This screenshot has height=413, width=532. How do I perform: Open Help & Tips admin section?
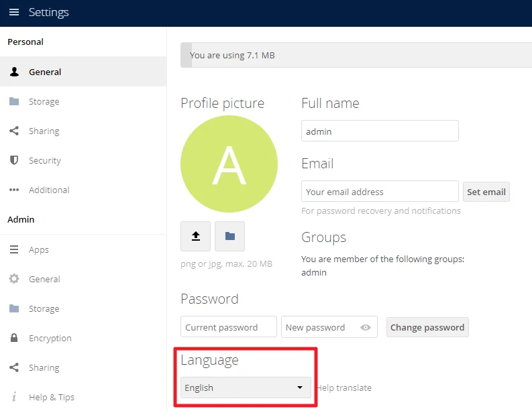pos(51,398)
